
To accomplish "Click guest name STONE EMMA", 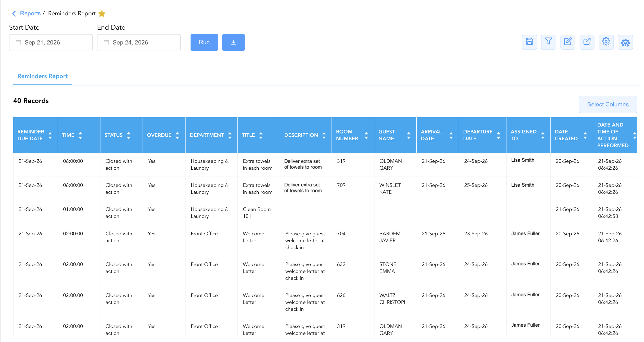I will click(x=388, y=268).
